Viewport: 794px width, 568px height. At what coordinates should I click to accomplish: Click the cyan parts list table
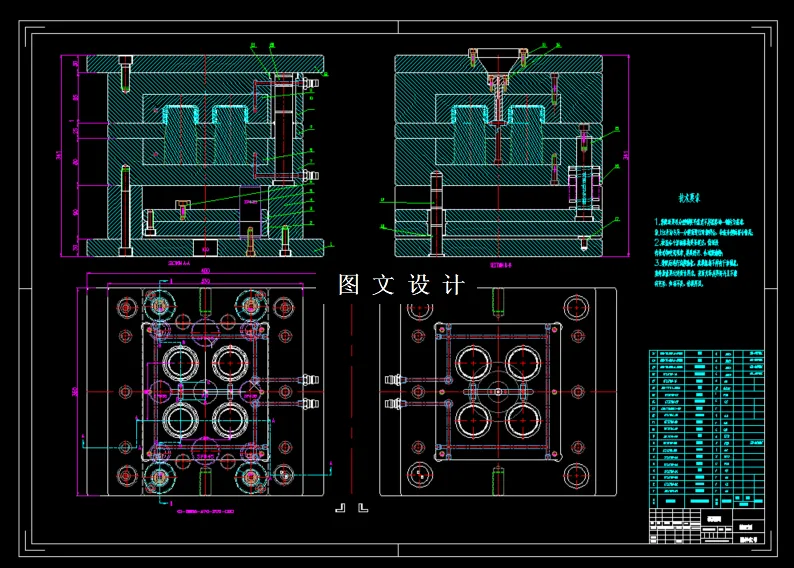(x=706, y=428)
